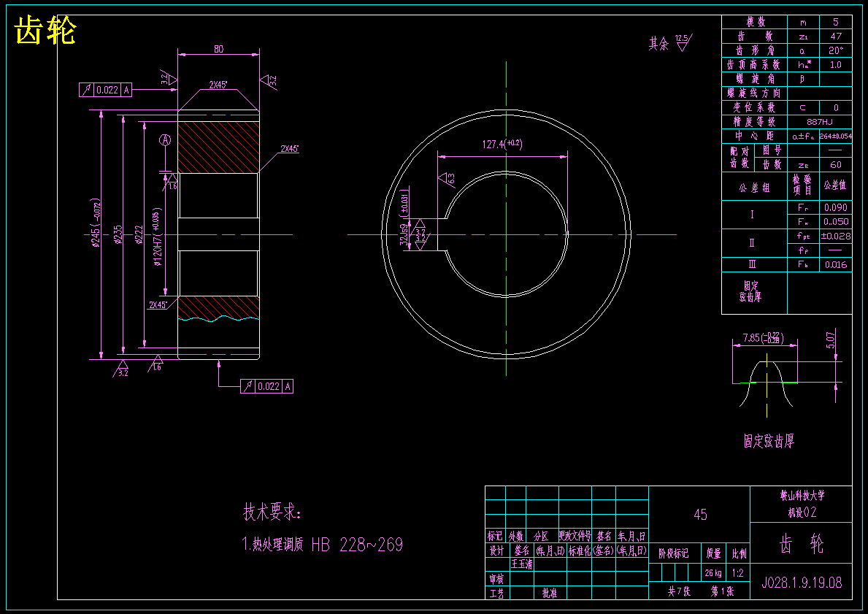
Task: Click the material cell showing 45
Action: [700, 515]
